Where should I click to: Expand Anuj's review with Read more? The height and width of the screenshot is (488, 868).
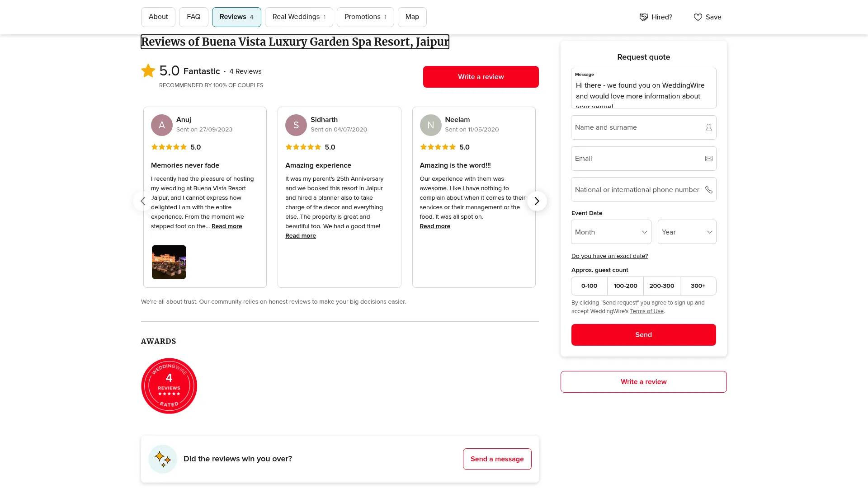(x=226, y=226)
